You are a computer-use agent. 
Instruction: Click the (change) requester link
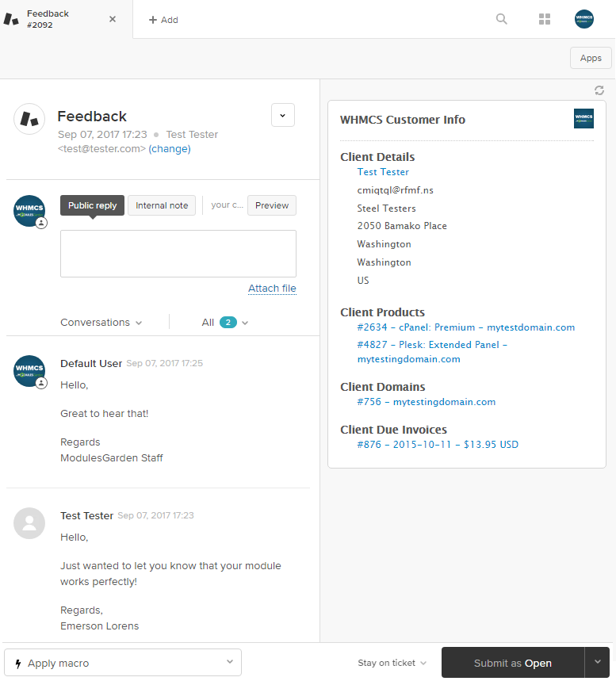click(170, 149)
